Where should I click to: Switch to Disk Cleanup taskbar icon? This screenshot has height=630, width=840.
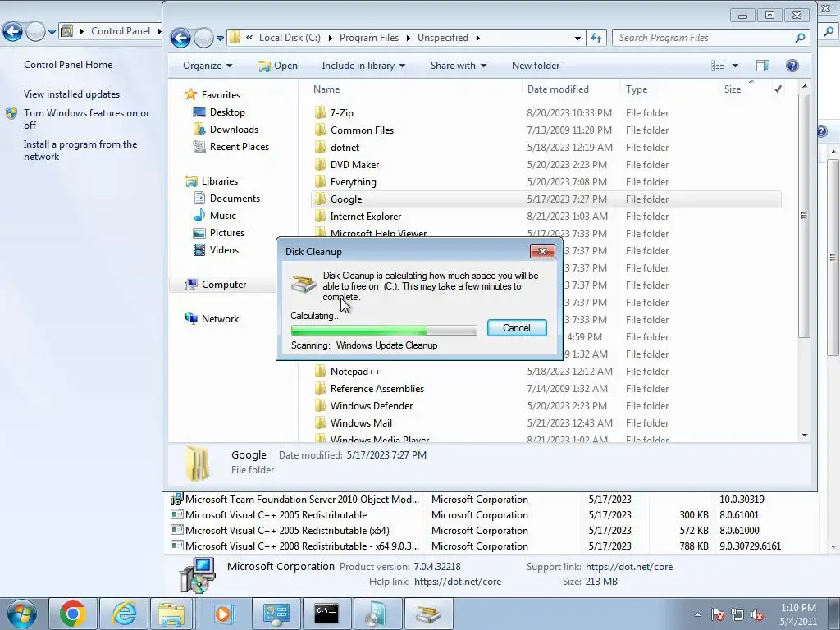pyautogui.click(x=428, y=614)
